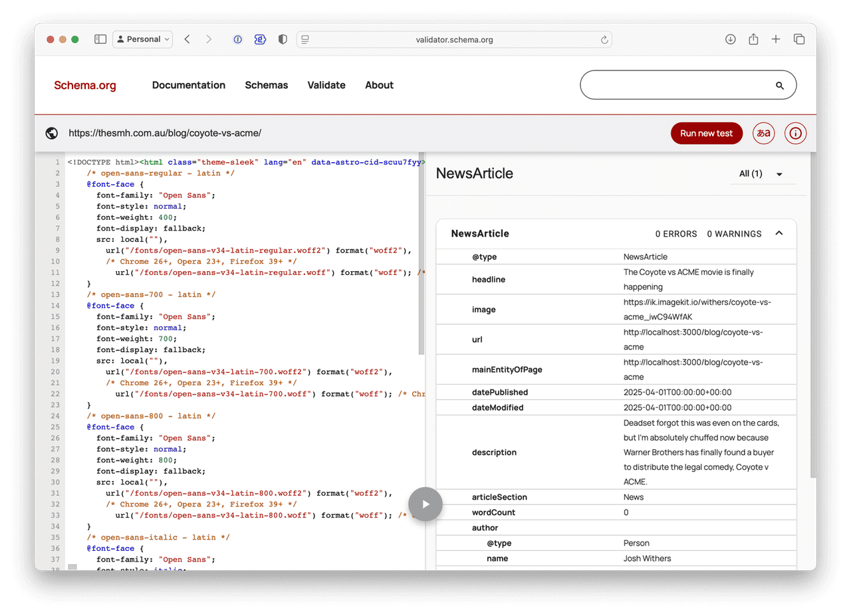Click the wordCount property label
851x616 pixels.
[x=493, y=512]
